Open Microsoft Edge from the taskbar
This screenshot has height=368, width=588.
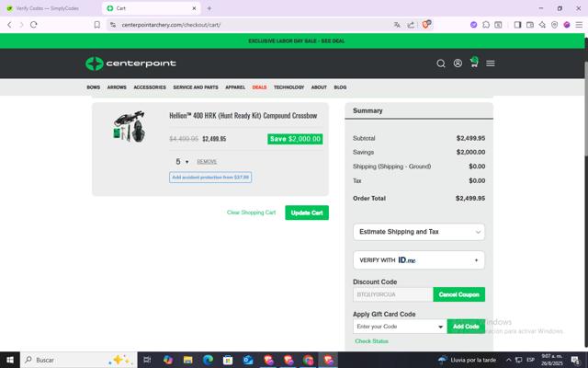(x=208, y=360)
